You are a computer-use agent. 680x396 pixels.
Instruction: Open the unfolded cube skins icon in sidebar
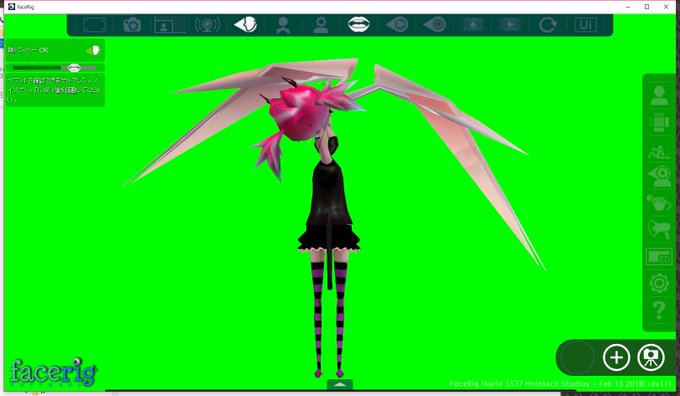point(659,122)
